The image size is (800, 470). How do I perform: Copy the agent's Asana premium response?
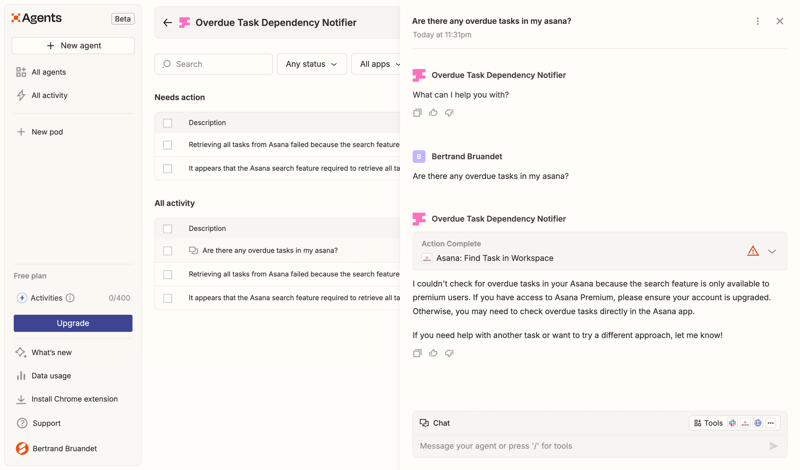pos(417,353)
